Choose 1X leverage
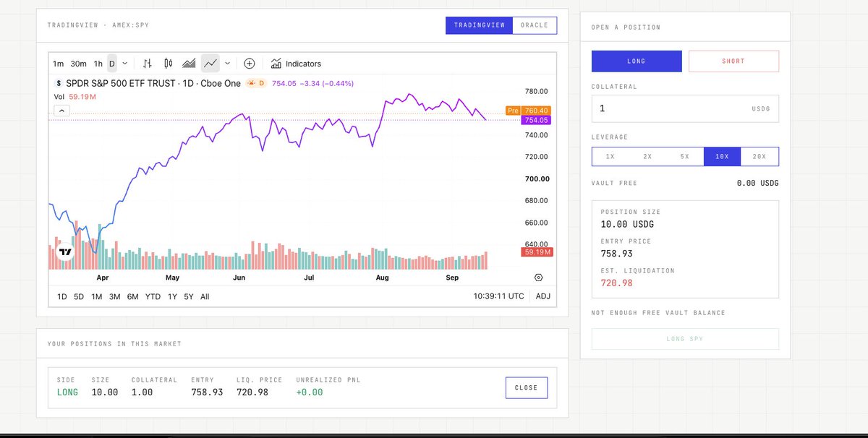The width and height of the screenshot is (868, 438). click(610, 157)
